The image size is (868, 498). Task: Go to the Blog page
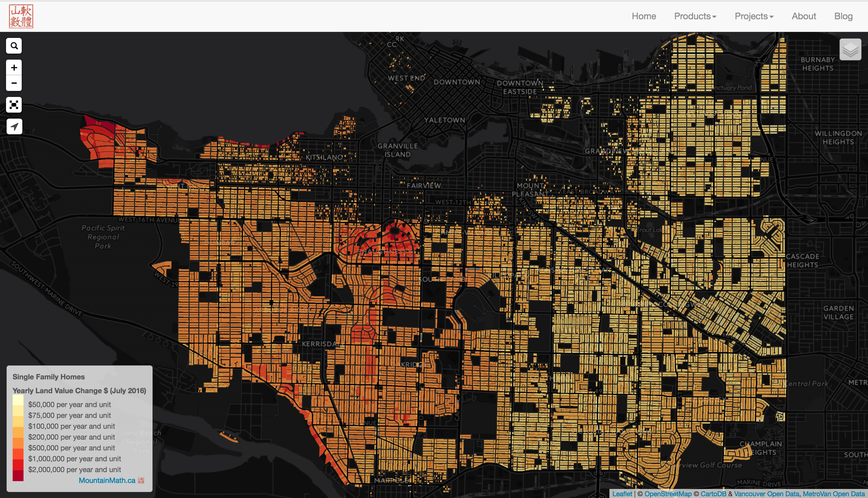(843, 16)
